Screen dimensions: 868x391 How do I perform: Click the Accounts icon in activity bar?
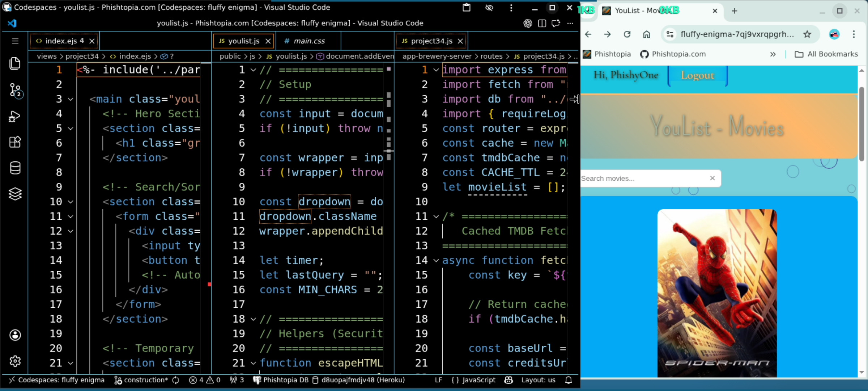[x=15, y=335]
